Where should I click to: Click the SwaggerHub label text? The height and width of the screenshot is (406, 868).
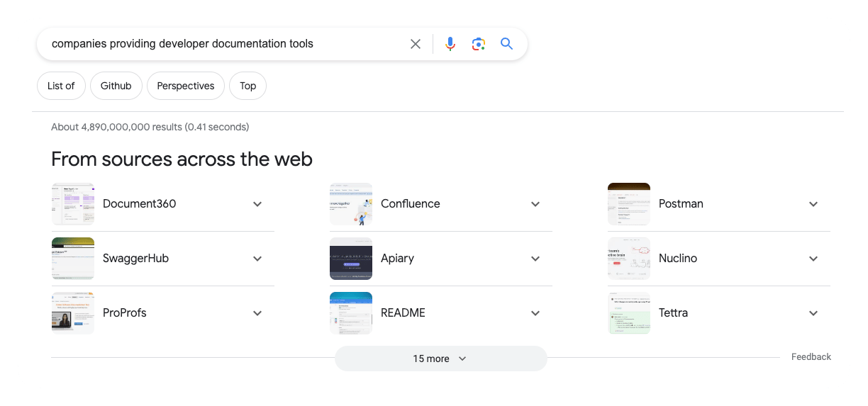[x=135, y=259]
